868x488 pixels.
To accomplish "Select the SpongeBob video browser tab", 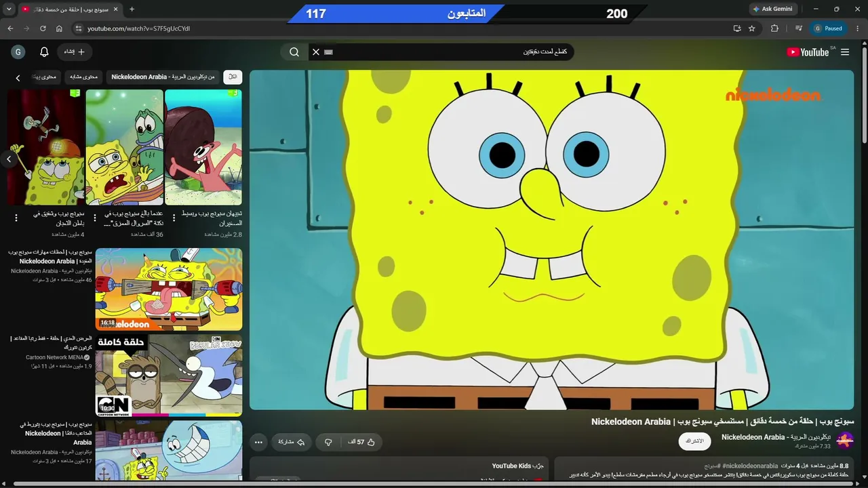I will pyautogui.click(x=70, y=9).
